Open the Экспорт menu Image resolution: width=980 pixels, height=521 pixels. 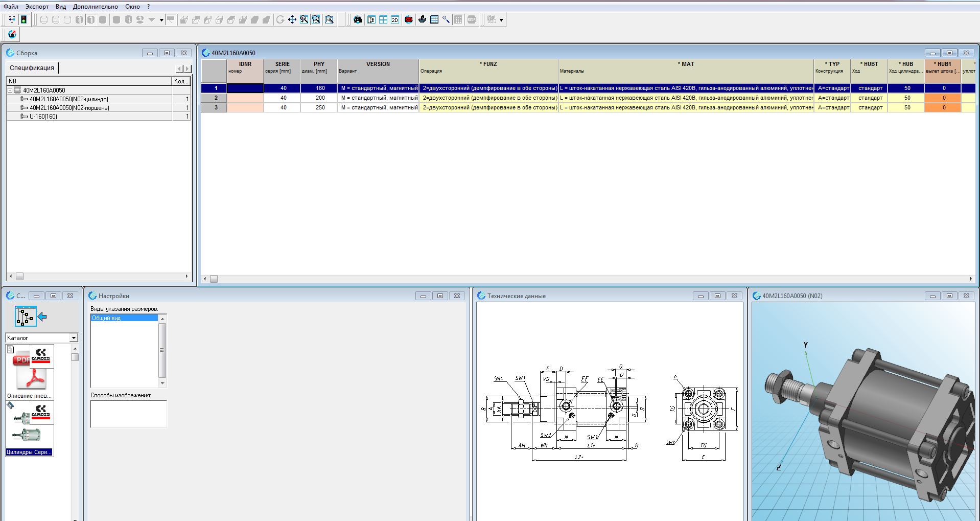pyautogui.click(x=37, y=7)
